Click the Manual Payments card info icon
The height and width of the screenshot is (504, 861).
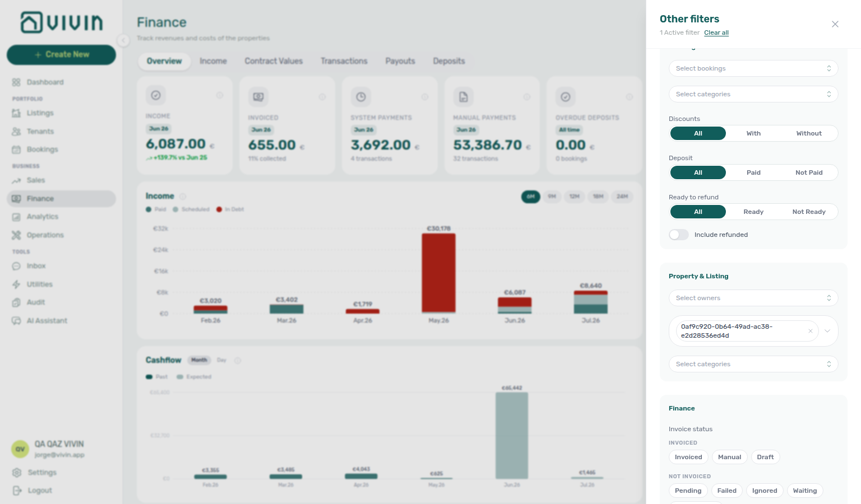click(x=527, y=97)
